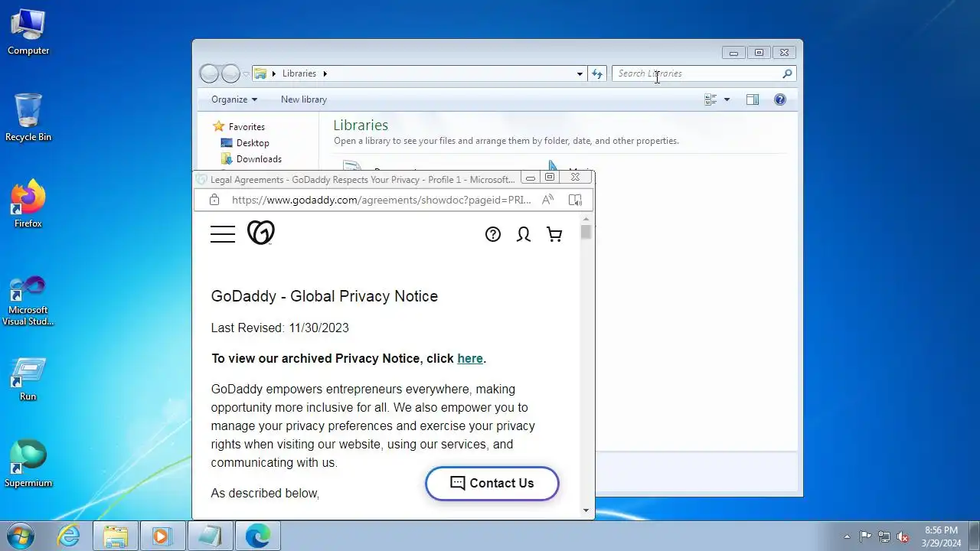Screen dimensions: 980x551
Task: Click the Action Center flag tray icon
Action: [865, 536]
